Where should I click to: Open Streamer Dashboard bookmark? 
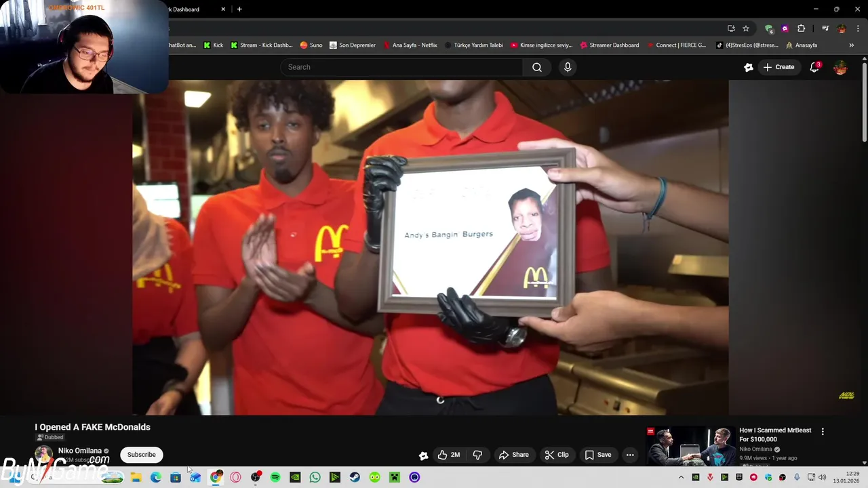[x=609, y=45]
